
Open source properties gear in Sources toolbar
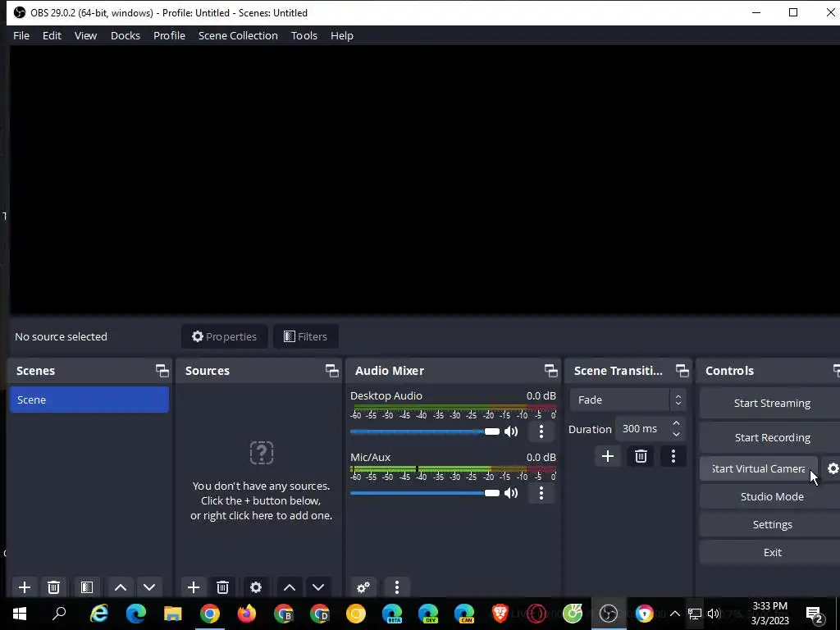pos(256,587)
